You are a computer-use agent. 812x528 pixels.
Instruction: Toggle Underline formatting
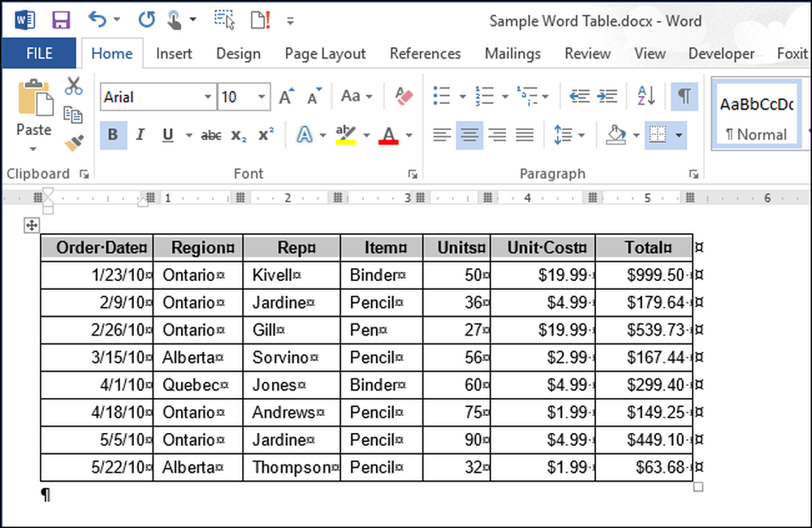168,135
